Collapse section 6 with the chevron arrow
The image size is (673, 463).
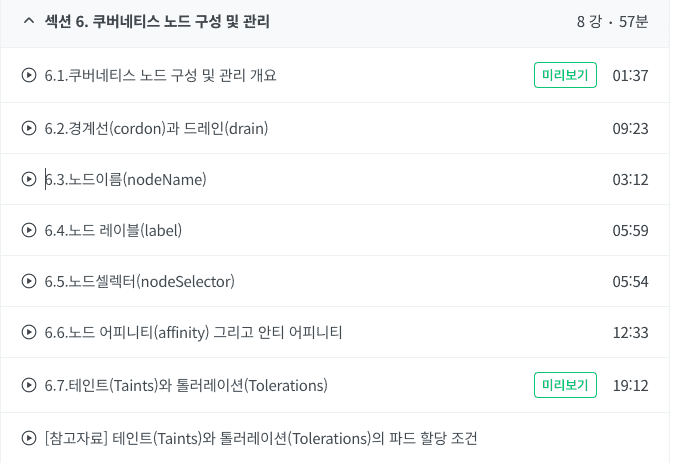pyautogui.click(x=29, y=21)
